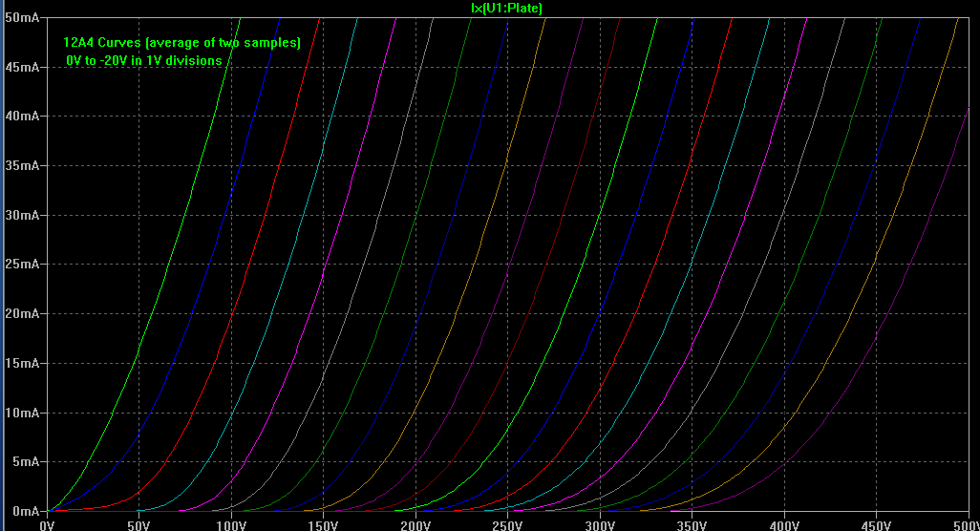Click the Ix(U1:Plate) trace label
This screenshot has width=980, height=531.
(x=507, y=9)
